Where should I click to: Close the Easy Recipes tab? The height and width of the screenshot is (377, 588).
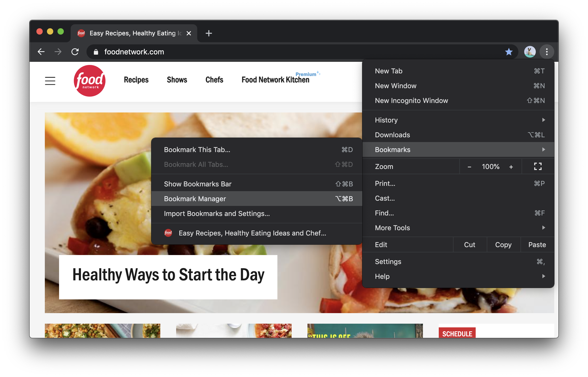[189, 33]
